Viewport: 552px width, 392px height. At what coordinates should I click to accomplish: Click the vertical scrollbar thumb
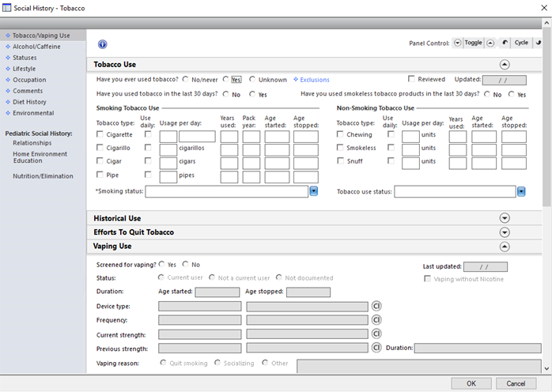(546, 117)
